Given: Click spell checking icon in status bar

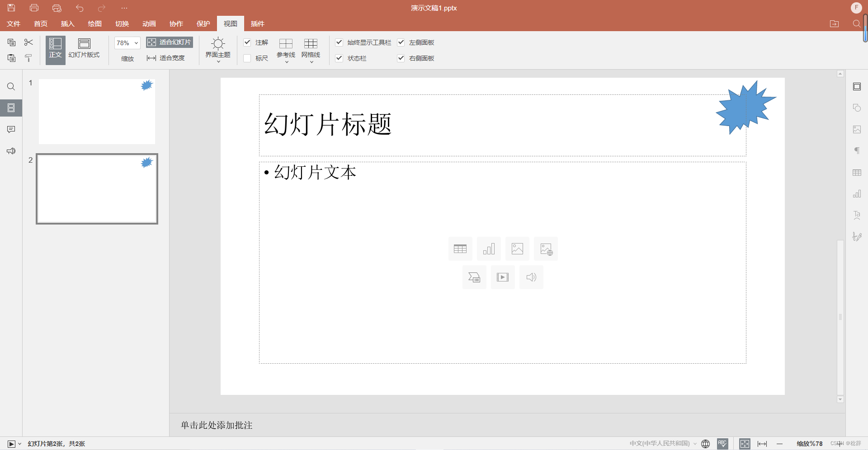Looking at the screenshot, I should [x=722, y=444].
